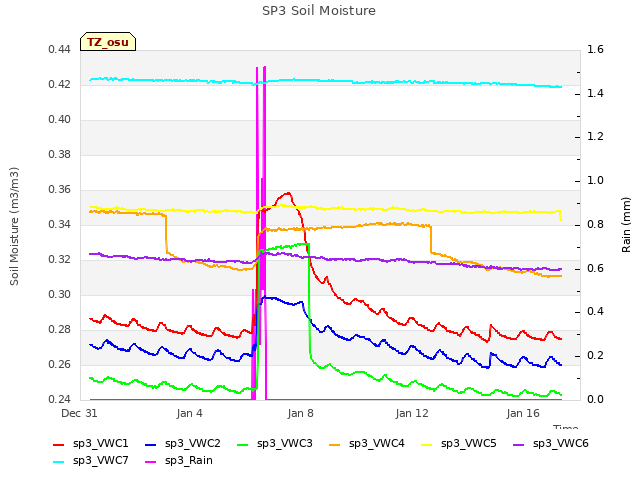Click the orange sp3_VWC4 legend swatch
Viewport: 640px width, 480px height.
[335, 444]
